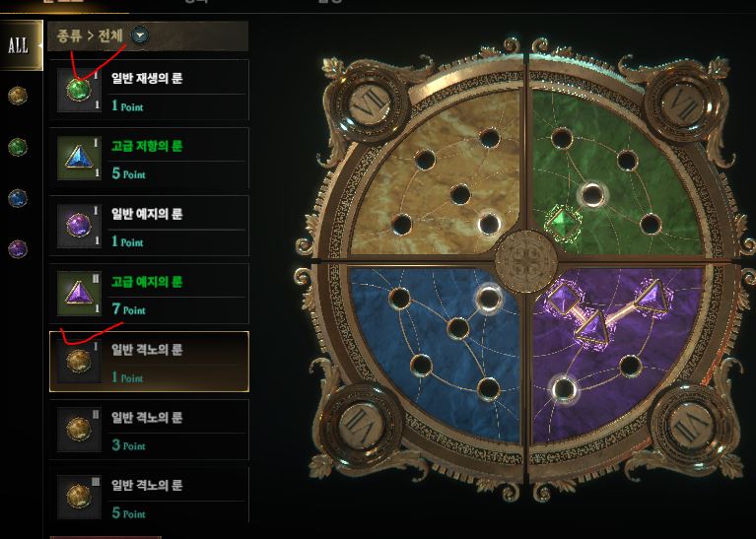
Task: Pick the 일반 예지의 룬 purple orb
Action: point(79,226)
